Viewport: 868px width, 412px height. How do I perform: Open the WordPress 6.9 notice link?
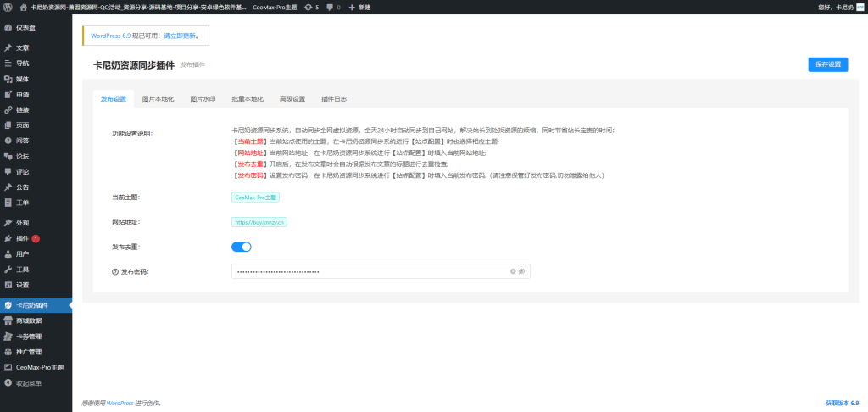coord(111,36)
